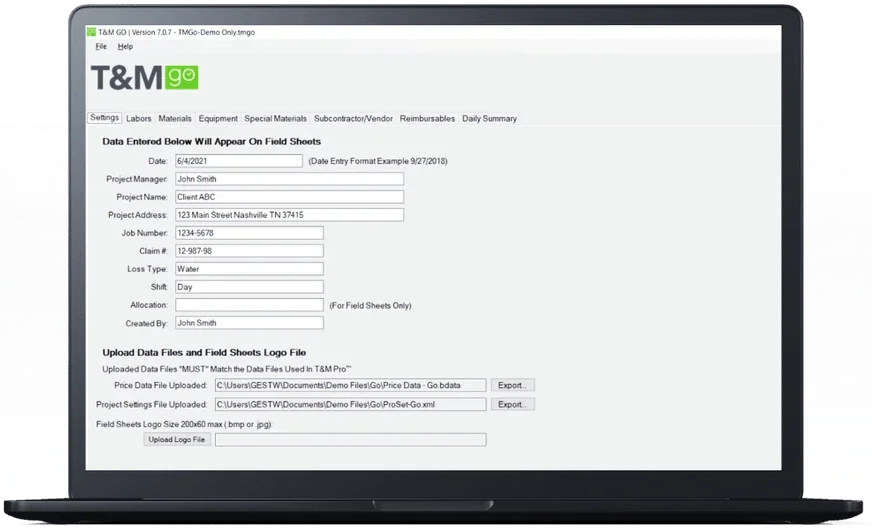Click the T&M GO app icon in title bar
Image resolution: width=872 pixels, height=531 pixels.
click(92, 32)
